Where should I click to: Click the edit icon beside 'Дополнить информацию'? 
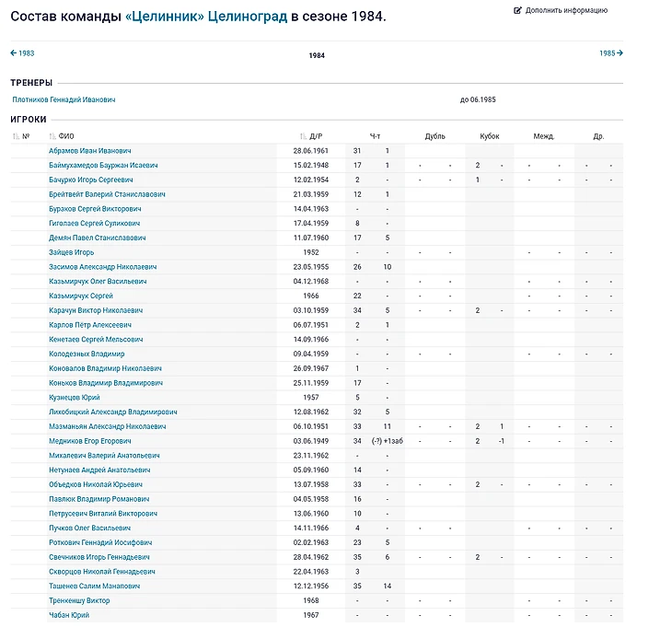[517, 10]
